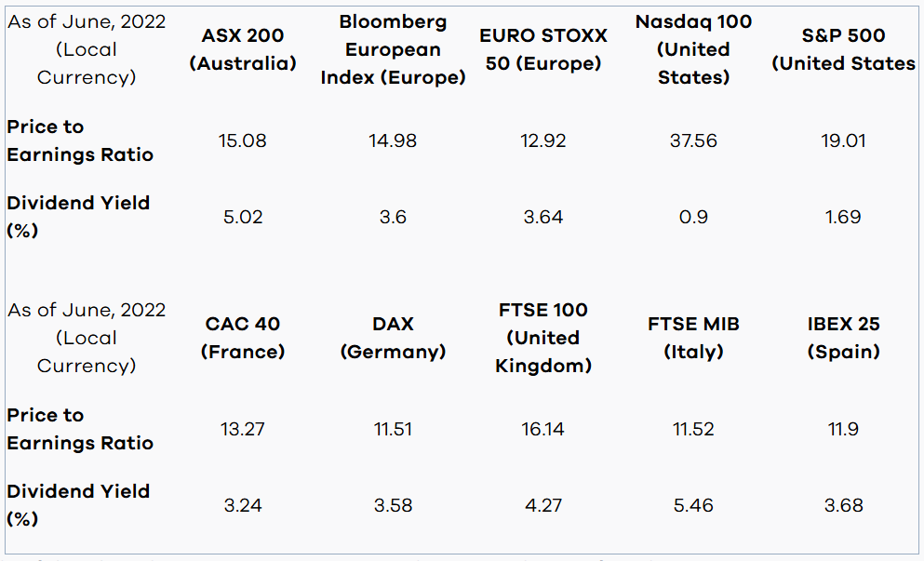
Task: Click the S&P 500 column header
Action: click(x=844, y=49)
